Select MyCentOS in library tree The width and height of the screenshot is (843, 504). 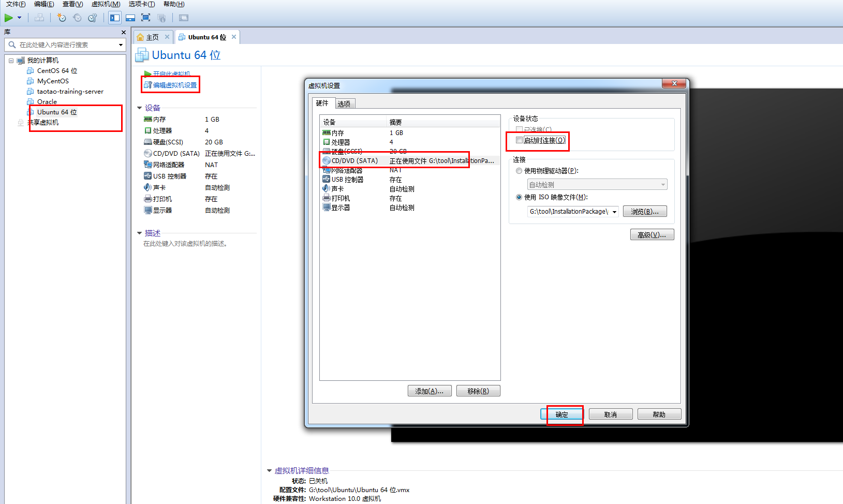click(53, 81)
